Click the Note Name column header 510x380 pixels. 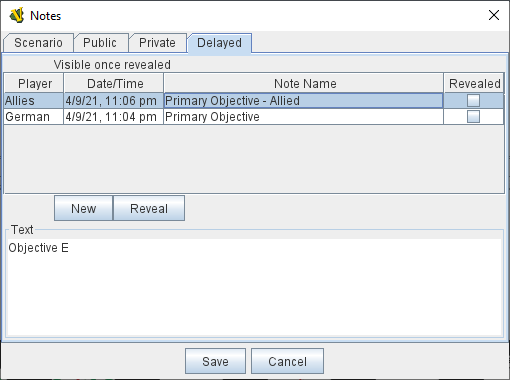pyautogui.click(x=304, y=83)
